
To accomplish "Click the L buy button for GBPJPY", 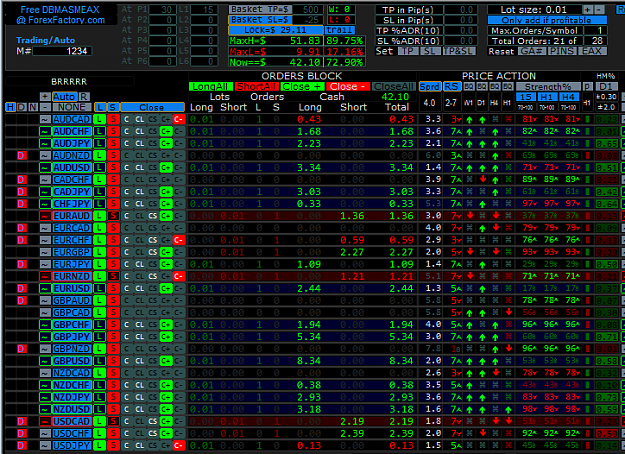I will [99, 336].
